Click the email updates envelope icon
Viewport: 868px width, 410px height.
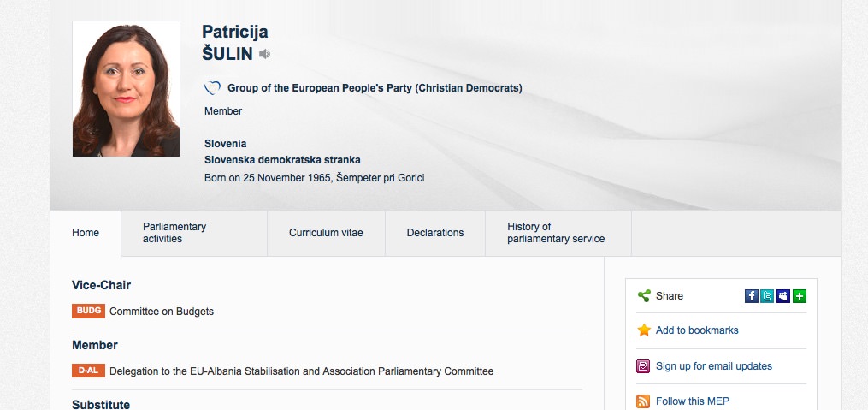(x=644, y=366)
